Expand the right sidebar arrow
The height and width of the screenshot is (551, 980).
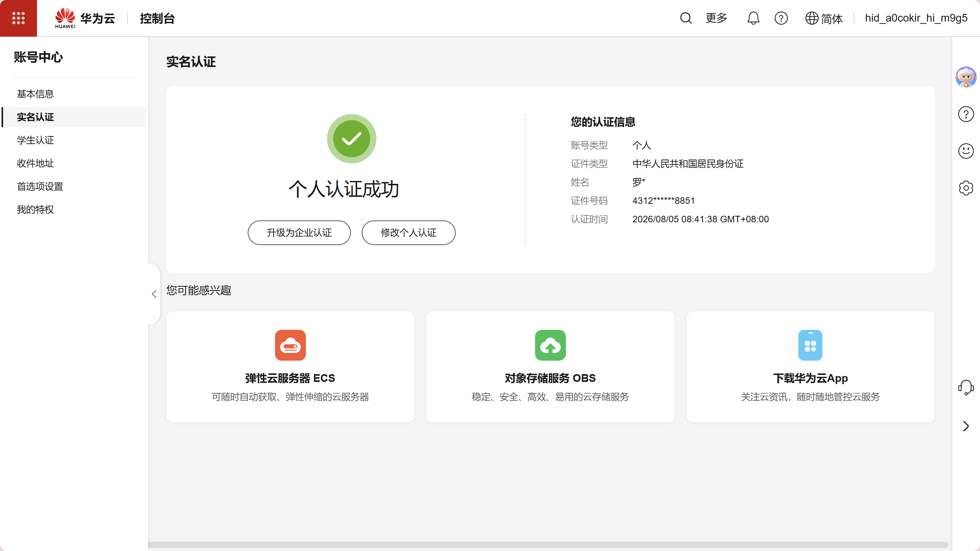pos(966,426)
